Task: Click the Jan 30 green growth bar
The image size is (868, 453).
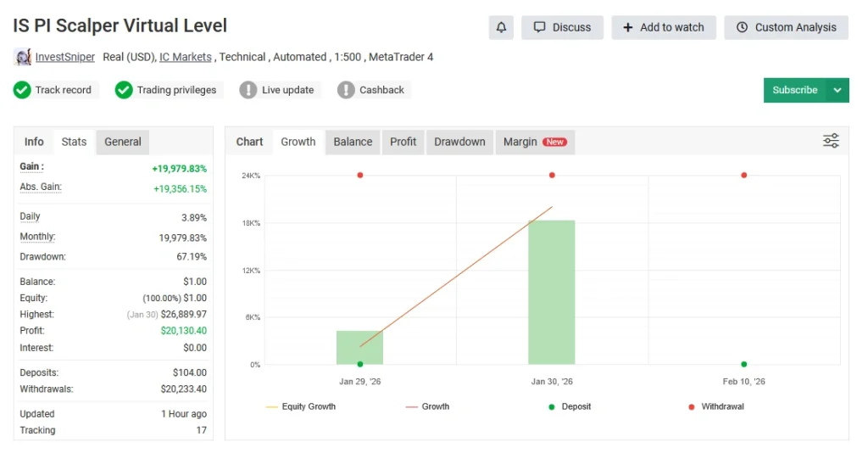Action: pyautogui.click(x=551, y=293)
